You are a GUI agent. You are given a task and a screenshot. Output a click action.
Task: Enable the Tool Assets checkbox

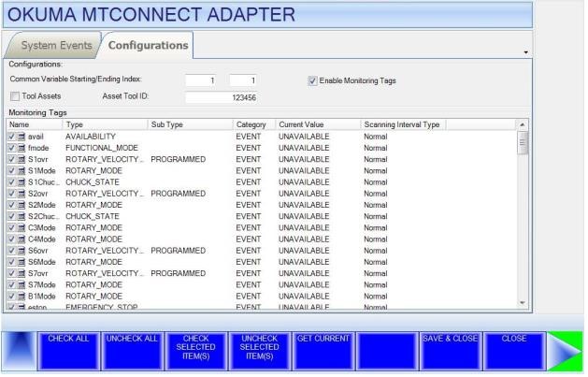tap(15, 96)
